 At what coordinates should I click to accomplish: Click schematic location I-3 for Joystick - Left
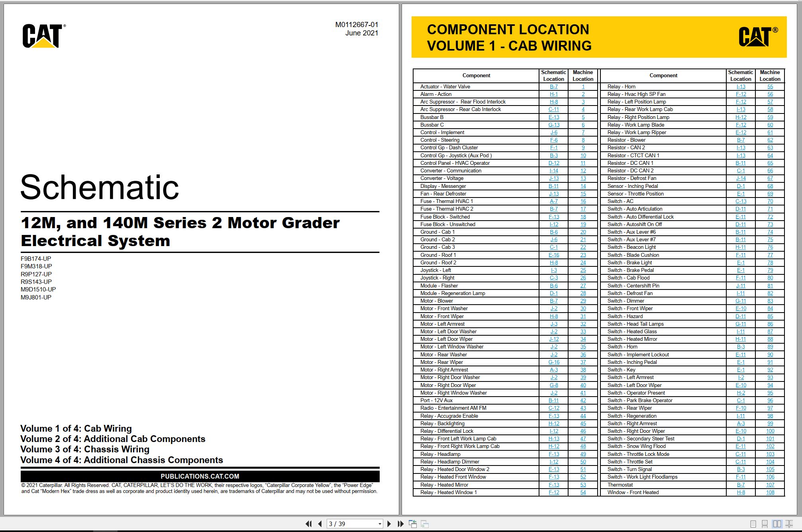coord(553,270)
